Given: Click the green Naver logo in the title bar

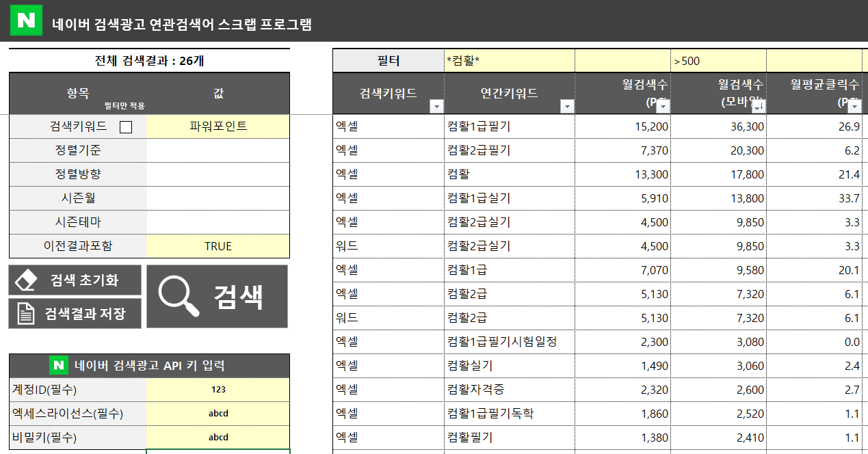Looking at the screenshot, I should point(26,21).
